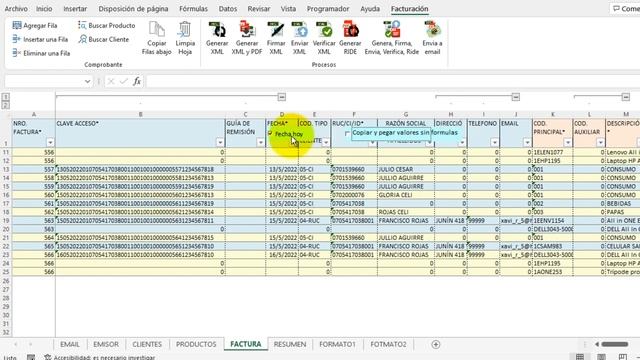Click Insertar una Fila in ribbon

click(40, 39)
